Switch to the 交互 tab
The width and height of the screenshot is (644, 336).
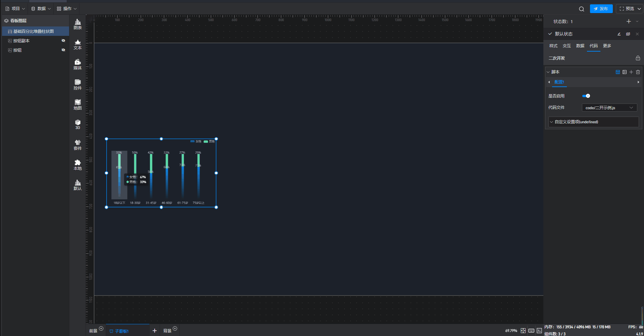[567, 46]
